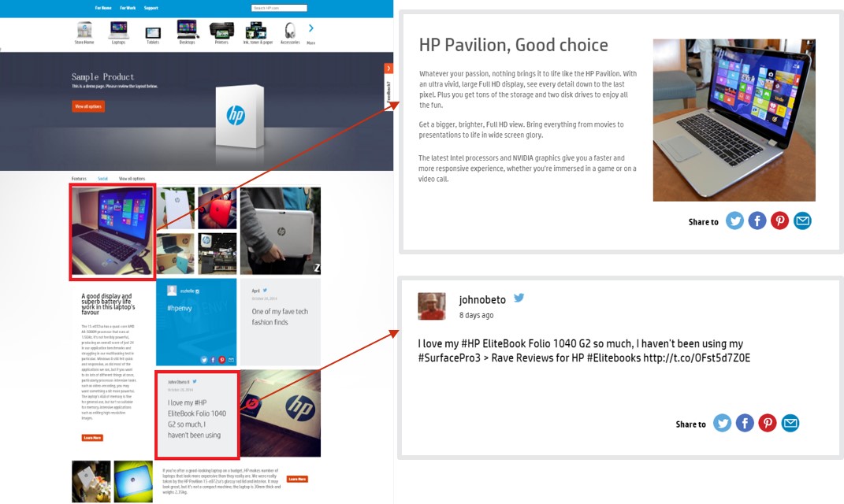Click the HP box in hero banner
Viewport: 844px width, 504px height.
pyautogui.click(x=240, y=117)
